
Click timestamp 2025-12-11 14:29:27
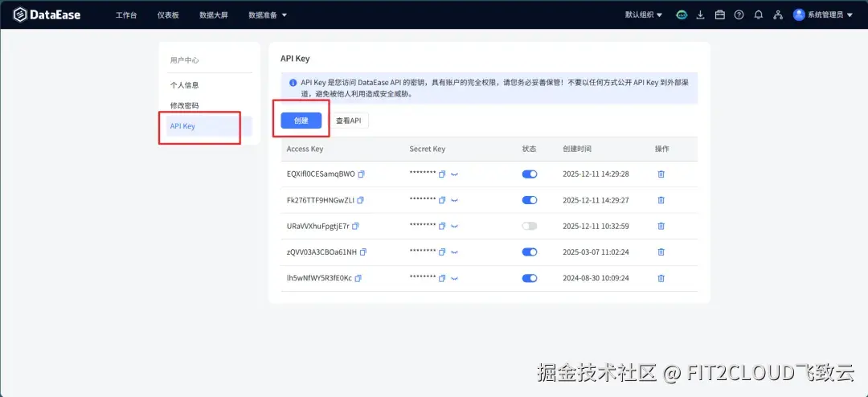tap(596, 200)
